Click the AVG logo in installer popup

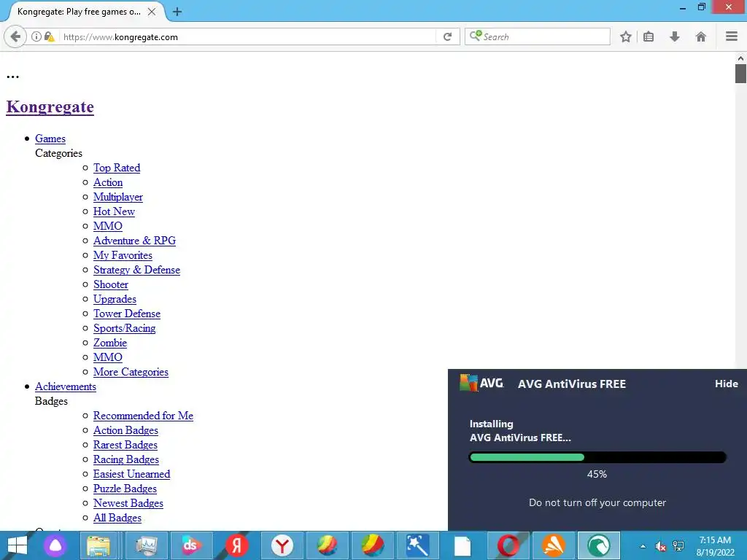pos(481,383)
